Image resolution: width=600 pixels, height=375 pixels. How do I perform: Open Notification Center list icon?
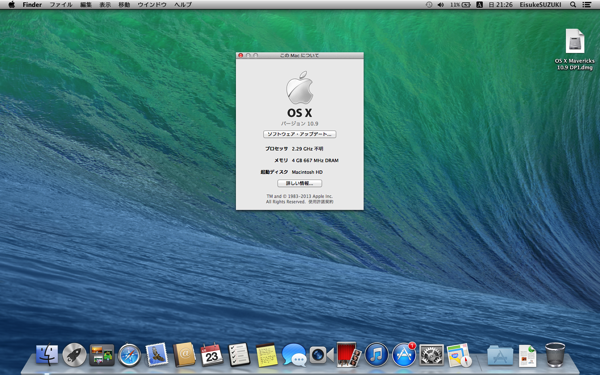[x=587, y=5]
